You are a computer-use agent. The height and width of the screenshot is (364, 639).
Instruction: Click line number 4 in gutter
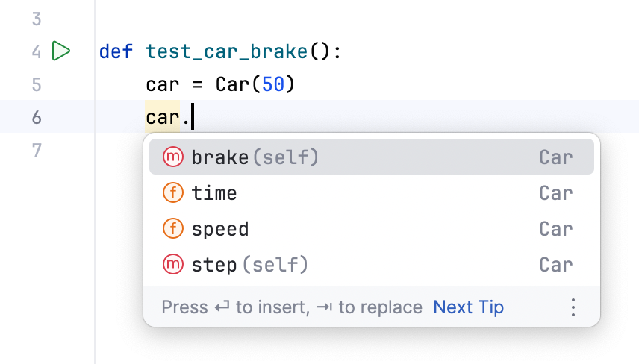click(x=37, y=52)
